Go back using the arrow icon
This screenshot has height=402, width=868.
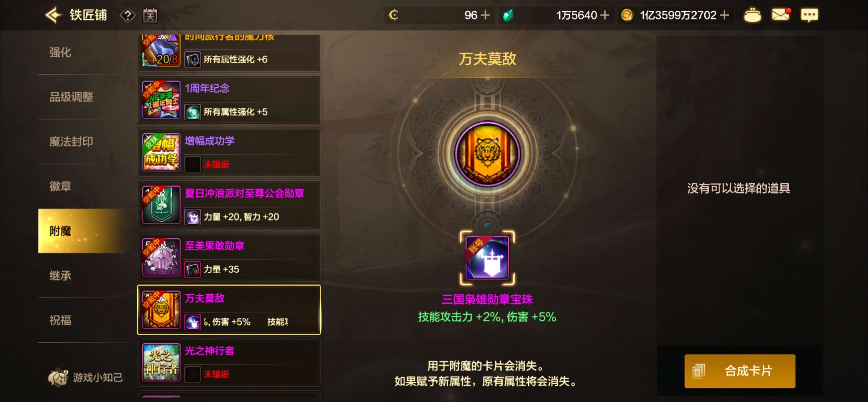53,15
